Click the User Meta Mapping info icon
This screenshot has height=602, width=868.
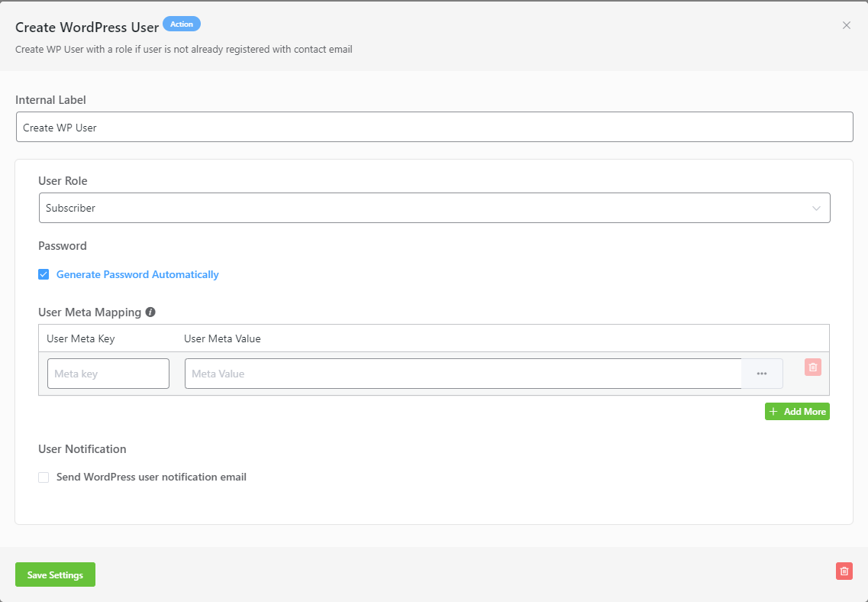pos(150,312)
